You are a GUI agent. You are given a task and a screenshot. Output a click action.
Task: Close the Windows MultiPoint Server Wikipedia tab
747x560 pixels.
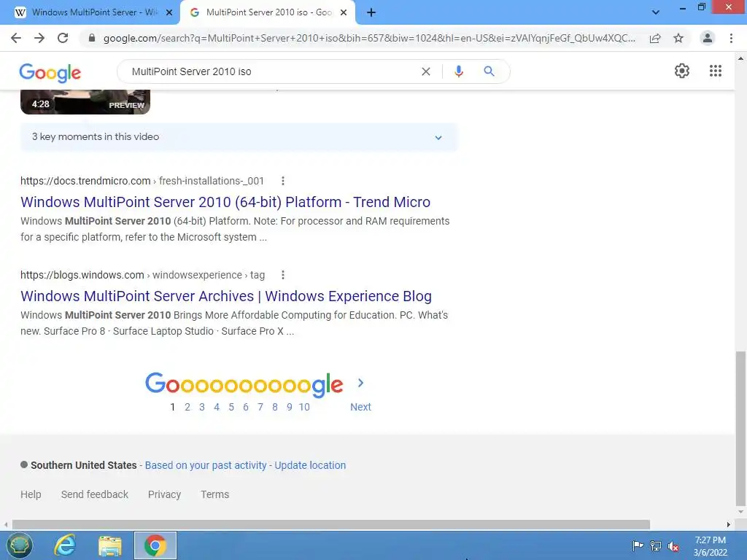click(x=169, y=12)
